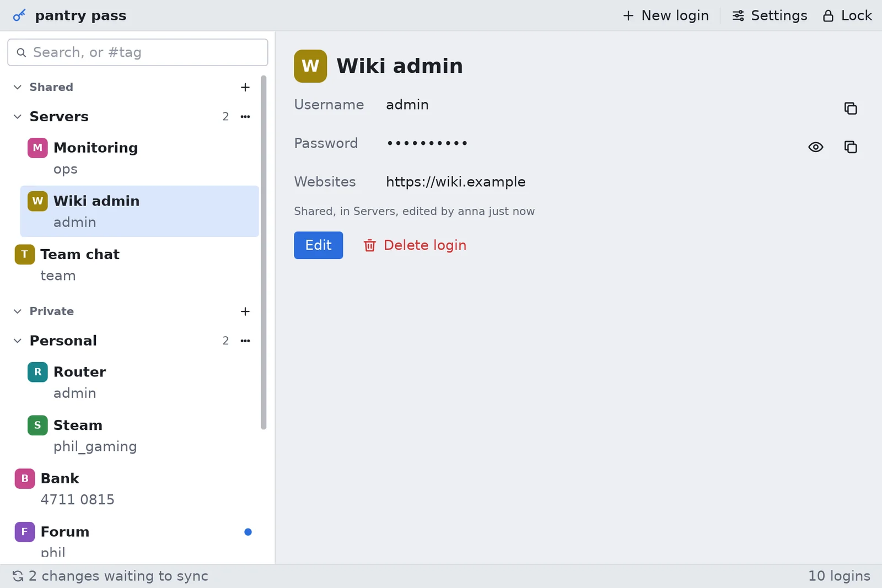Open Settings
Viewport: 882px width, 588px height.
(x=770, y=15)
